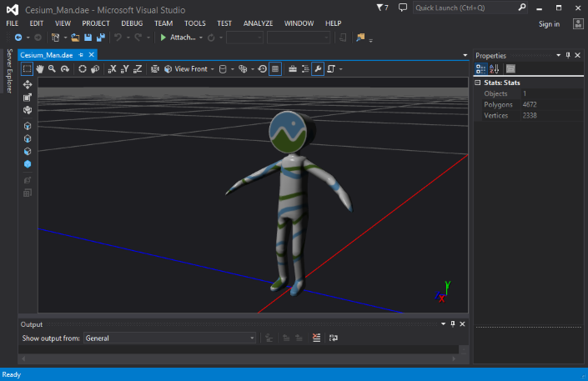
Task: Choose the Pan hand tool
Action: (x=40, y=69)
